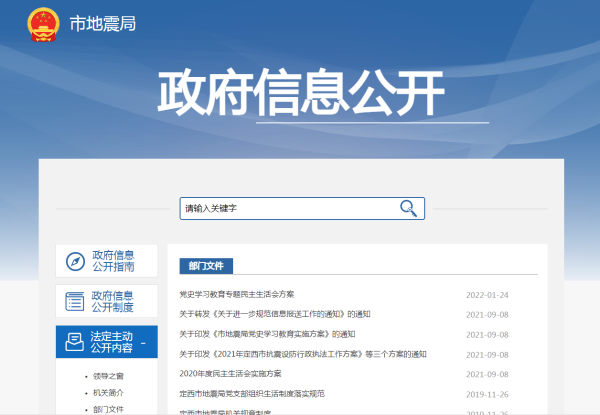The image size is (600, 415).
Task: Open 领导之窗 in the sidebar
Action: coord(109,376)
